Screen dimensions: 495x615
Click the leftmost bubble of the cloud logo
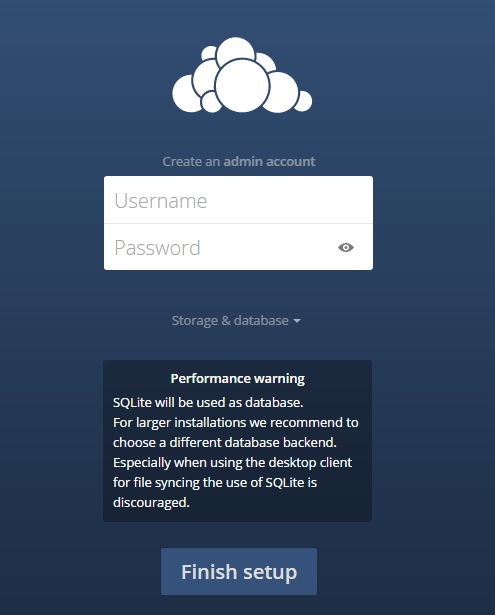pyautogui.click(x=186, y=94)
